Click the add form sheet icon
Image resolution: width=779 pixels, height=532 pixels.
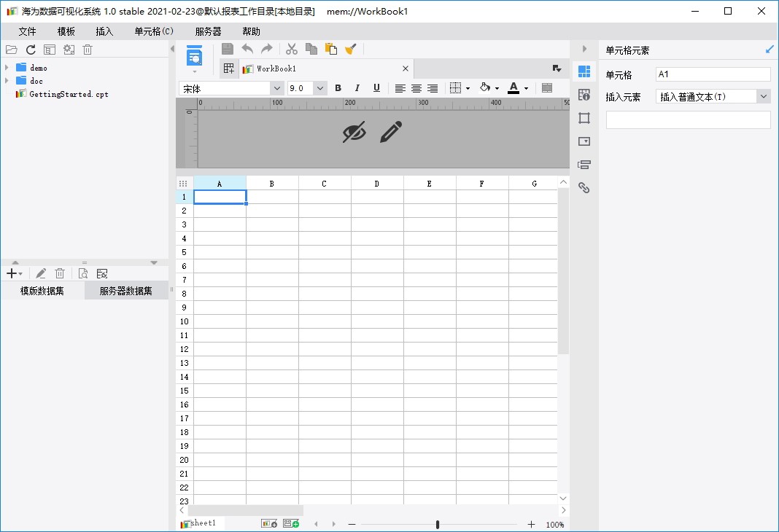coord(291,523)
